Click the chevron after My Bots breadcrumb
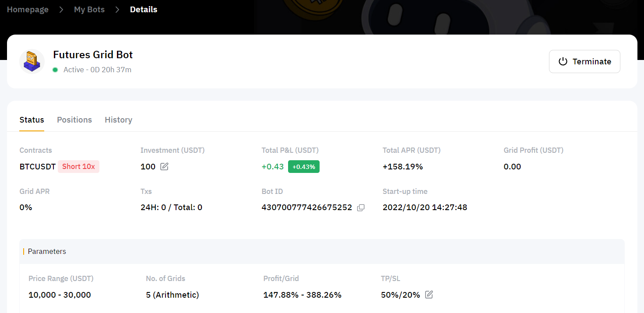This screenshot has height=313, width=644. click(x=117, y=10)
